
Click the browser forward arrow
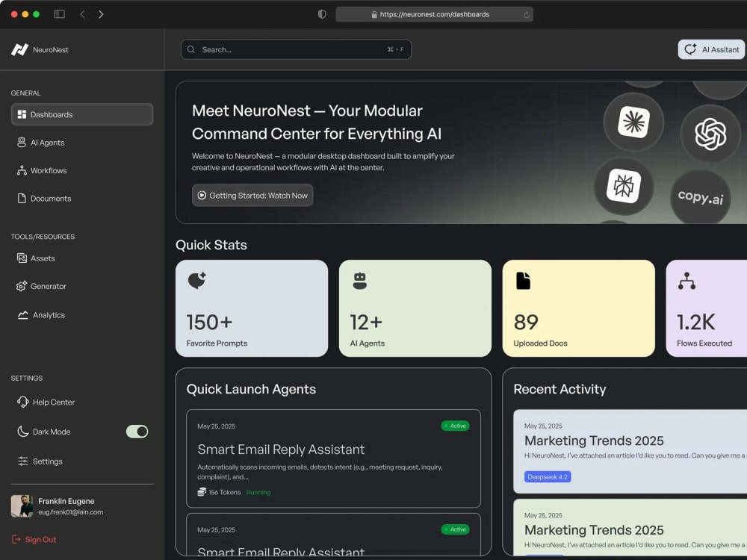click(x=101, y=14)
